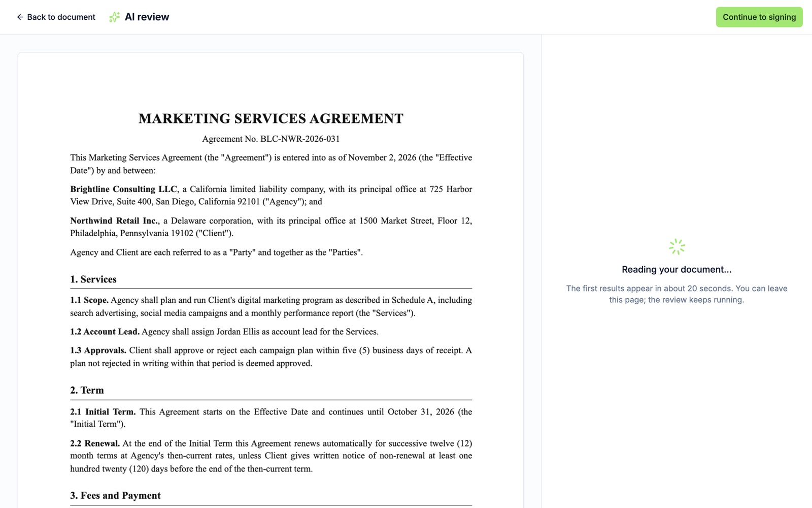Click the 2.2 Renewal clause label
This screenshot has height=508, width=812.
tap(95, 443)
